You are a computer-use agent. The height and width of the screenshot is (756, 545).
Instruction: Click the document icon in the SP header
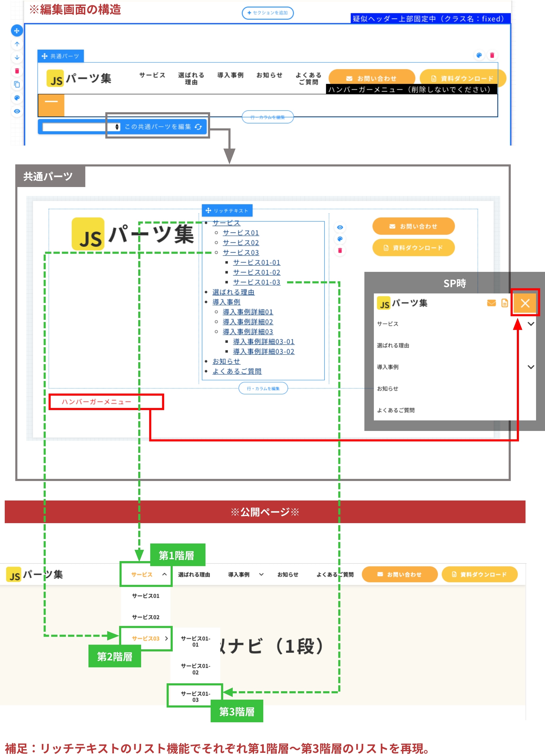(x=504, y=303)
